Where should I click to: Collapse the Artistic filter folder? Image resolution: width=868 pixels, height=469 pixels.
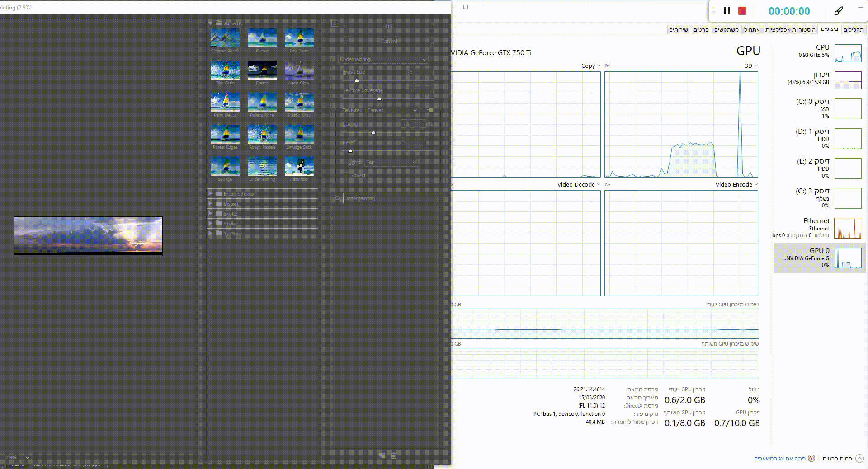click(210, 23)
